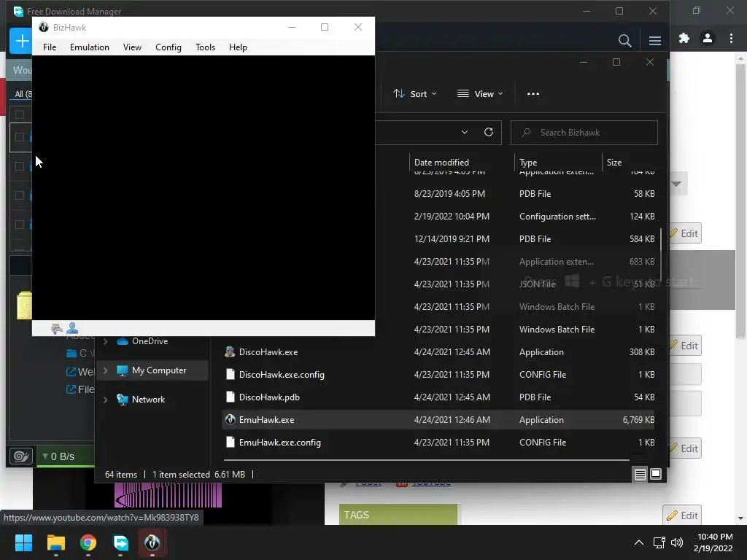Open the BizHawk taskbar icon
The height and width of the screenshot is (560, 747).
[x=152, y=542]
